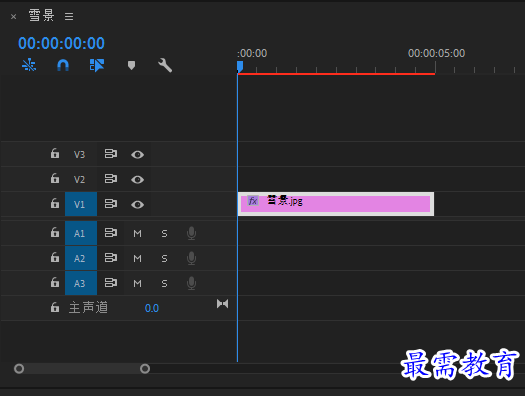The width and height of the screenshot is (525, 396).
Task: Toggle lock on track V1
Action: tap(55, 203)
